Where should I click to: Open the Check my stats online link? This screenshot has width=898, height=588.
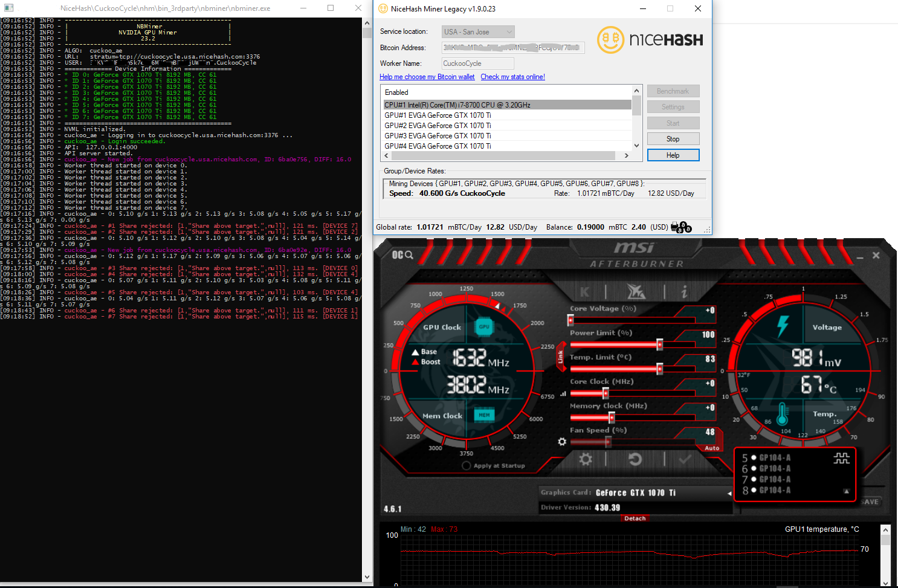point(512,77)
